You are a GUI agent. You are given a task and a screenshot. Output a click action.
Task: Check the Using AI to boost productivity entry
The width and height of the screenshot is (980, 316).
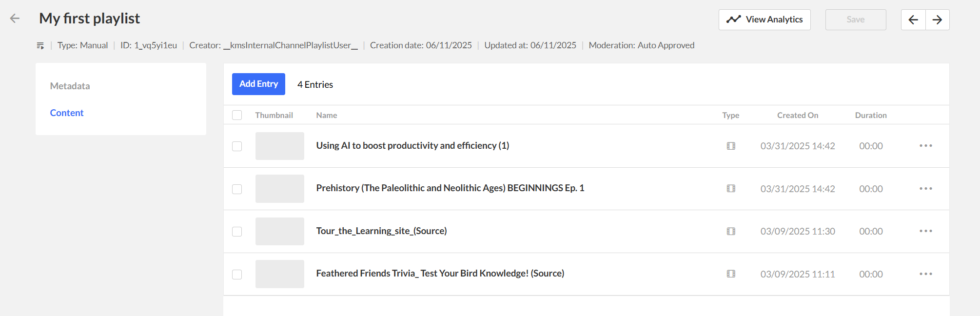[237, 146]
